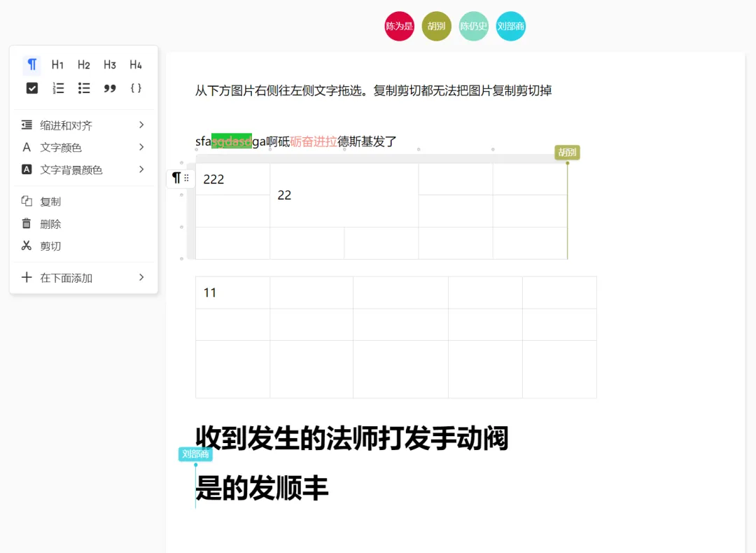
Task: Click the 陈仍史 collaborator avatar
Action: [x=473, y=26]
